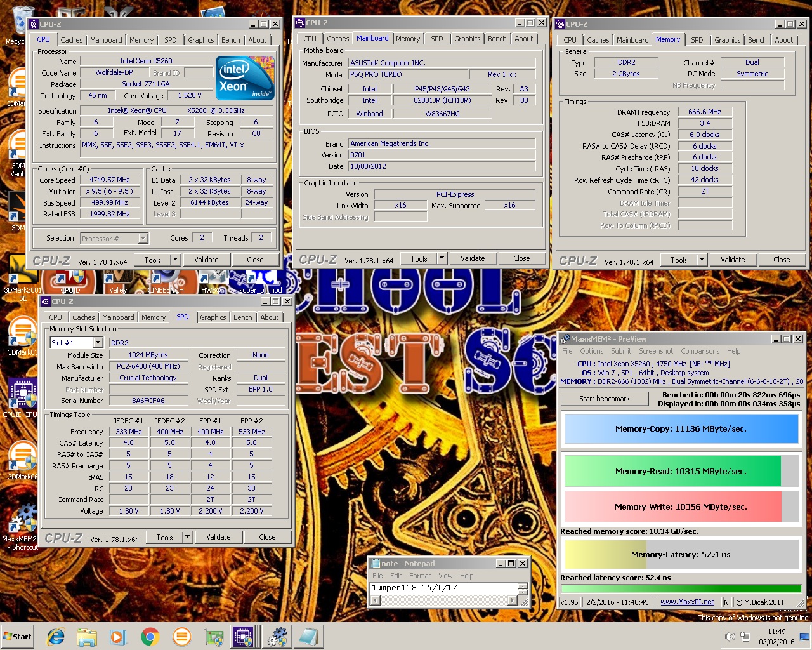Click the Memory-Read result bar
The height and width of the screenshot is (650, 812).
click(681, 471)
